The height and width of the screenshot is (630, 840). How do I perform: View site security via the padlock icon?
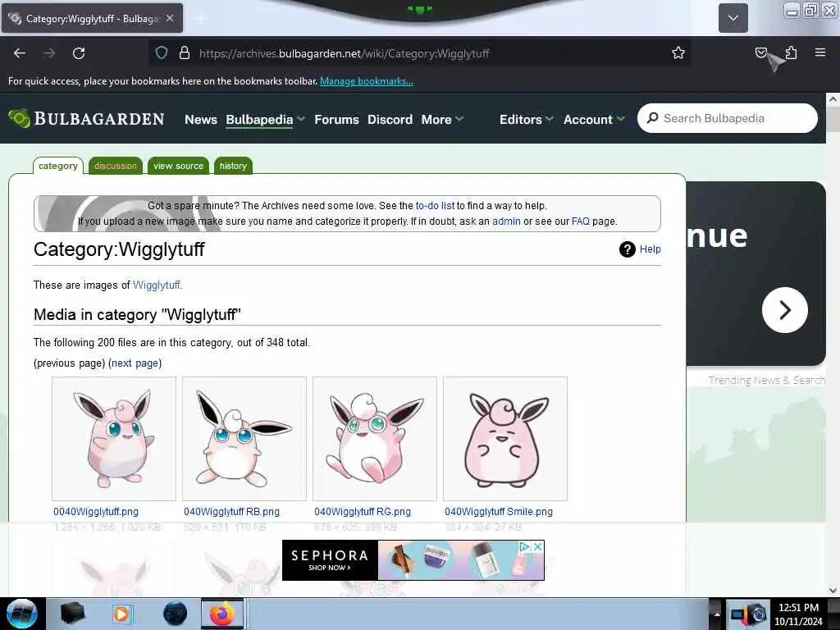[x=185, y=53]
